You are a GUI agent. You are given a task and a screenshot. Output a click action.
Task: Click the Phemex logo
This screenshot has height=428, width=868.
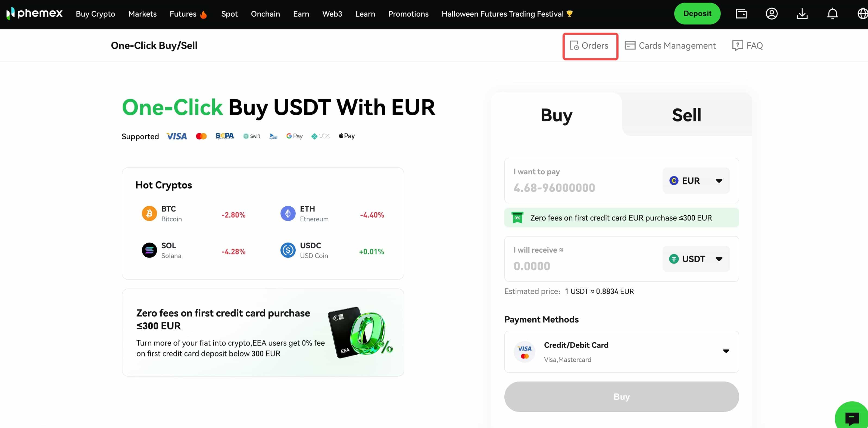[35, 14]
